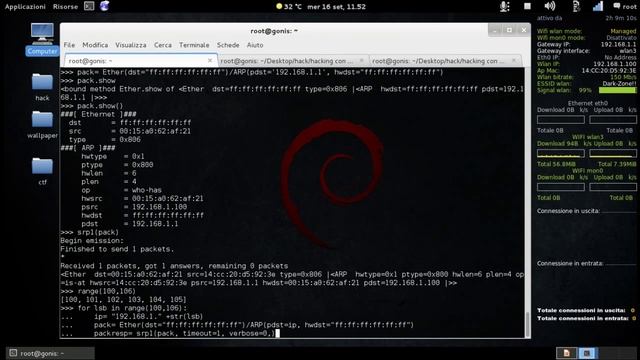Click the 'Wifi wlan3' download graph
The height and width of the screenshot is (360, 640).
pos(560,153)
